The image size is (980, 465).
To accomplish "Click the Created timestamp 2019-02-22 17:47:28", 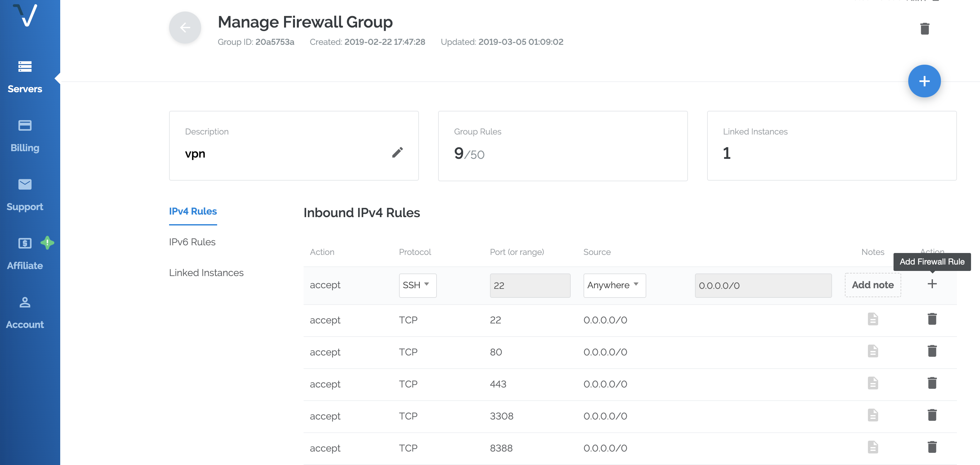I will pos(367,42).
